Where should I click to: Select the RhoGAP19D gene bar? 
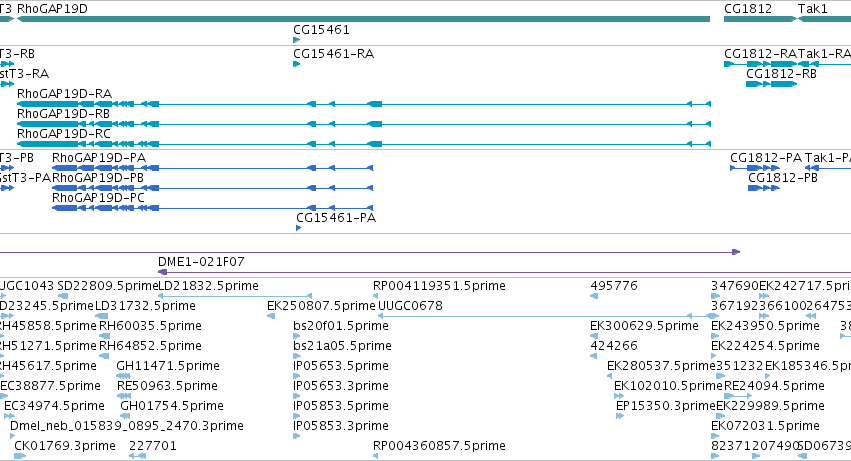[364, 19]
